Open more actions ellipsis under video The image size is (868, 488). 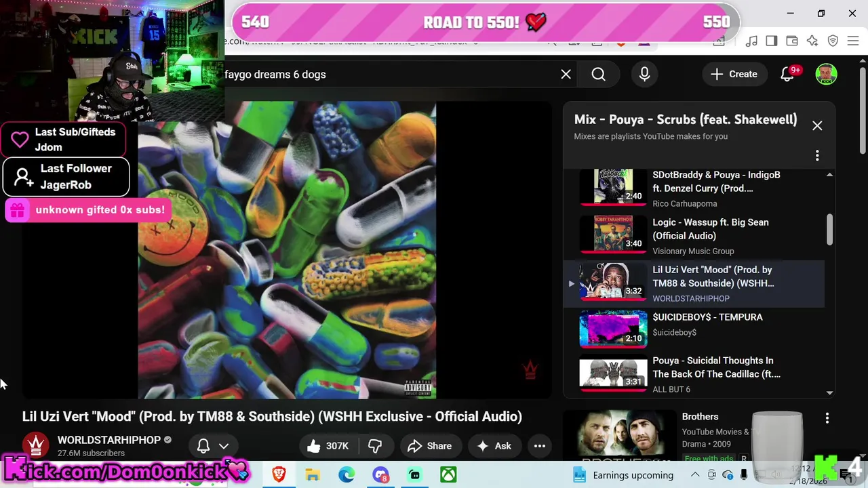(x=540, y=446)
